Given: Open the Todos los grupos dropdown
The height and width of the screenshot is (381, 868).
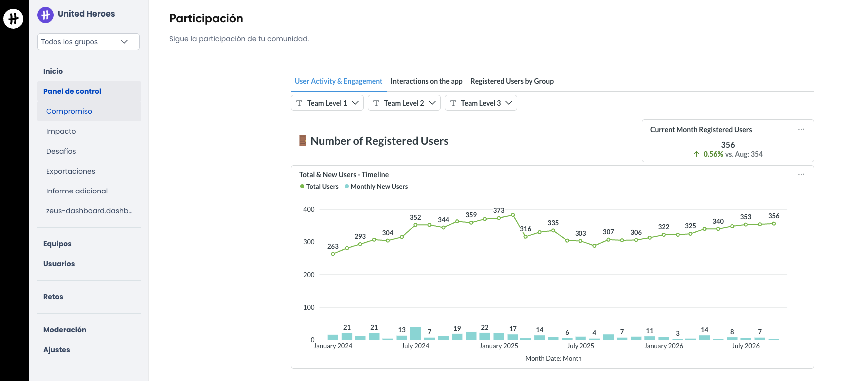Looking at the screenshot, I should click(x=88, y=42).
